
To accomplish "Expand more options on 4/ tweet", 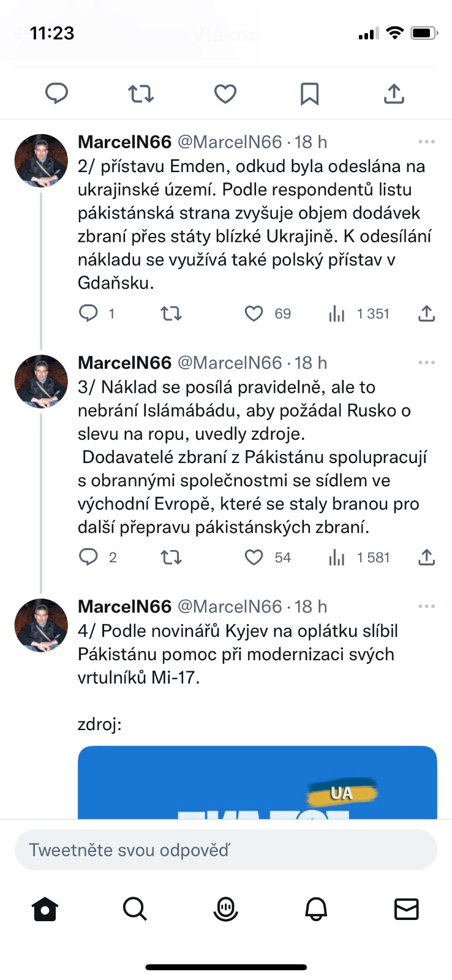I will click(426, 606).
